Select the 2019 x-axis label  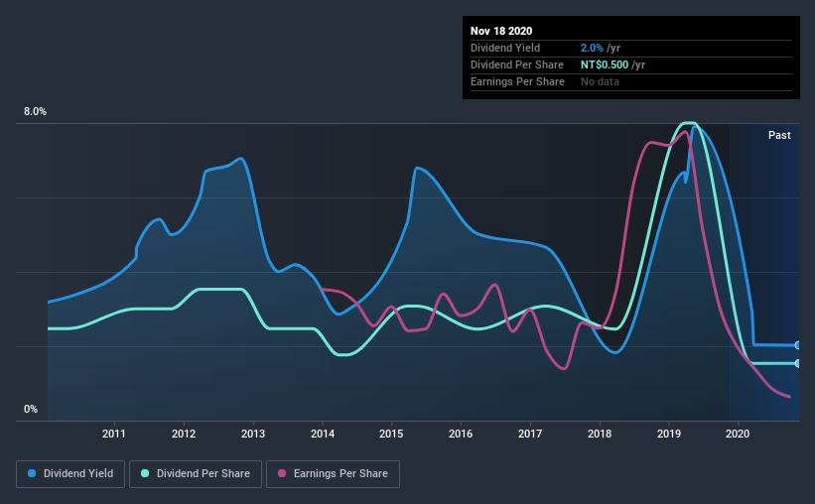pos(669,434)
